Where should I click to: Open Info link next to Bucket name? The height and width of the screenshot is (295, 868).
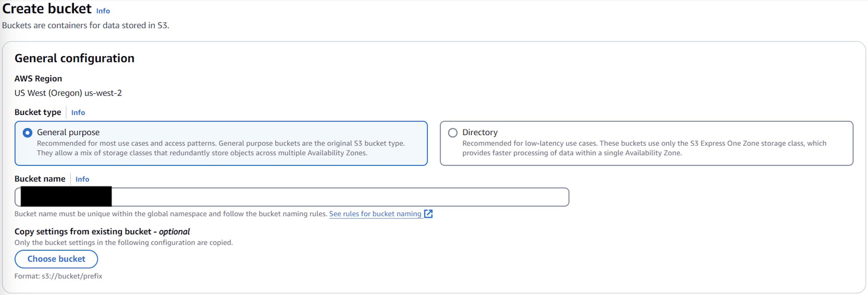pyautogui.click(x=82, y=179)
